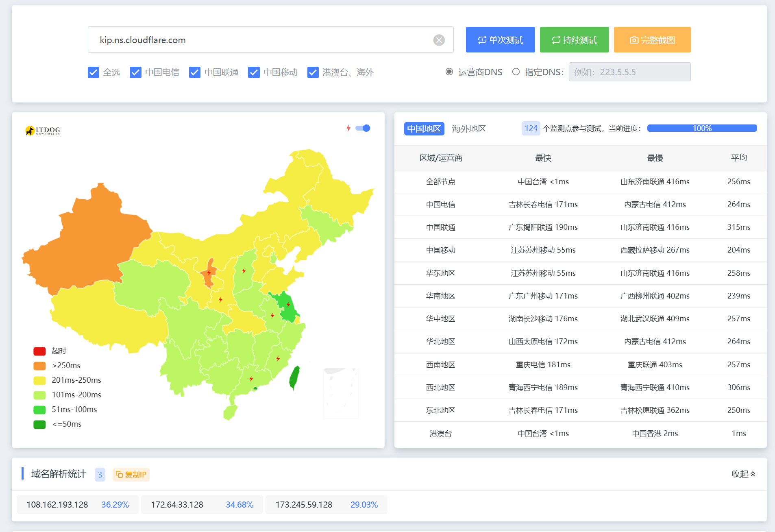Click 江苏苏州移动 55ms in 中国移动 row
This screenshot has width=775, height=532.
(x=543, y=250)
